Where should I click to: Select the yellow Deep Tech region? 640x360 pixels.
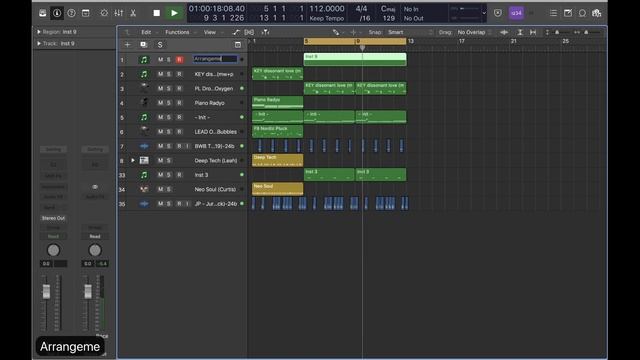(x=278, y=160)
